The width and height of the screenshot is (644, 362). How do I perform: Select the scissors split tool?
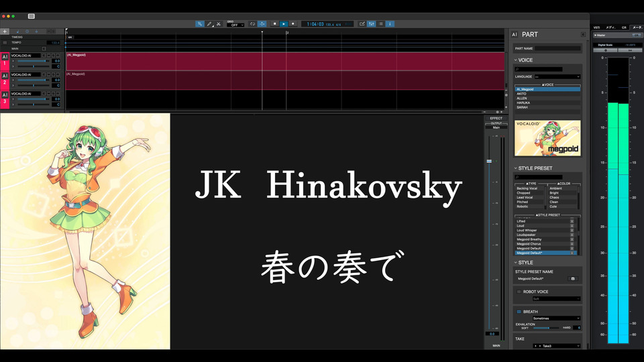[x=219, y=24]
